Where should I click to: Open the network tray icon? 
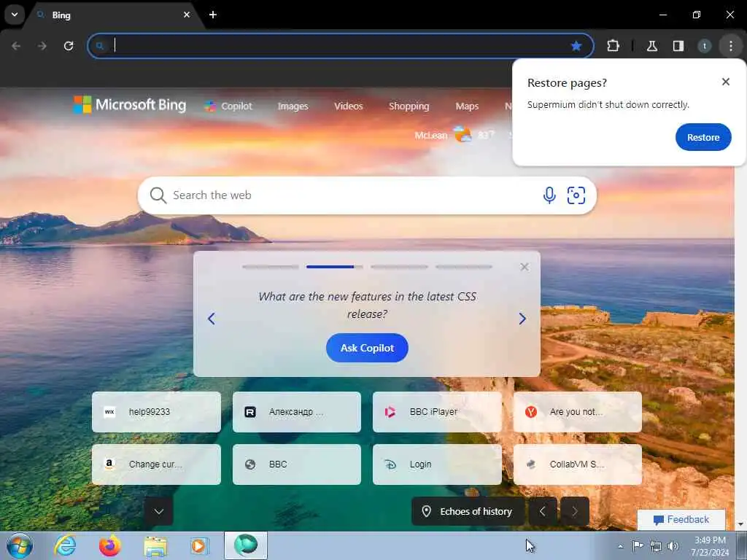pyautogui.click(x=656, y=546)
